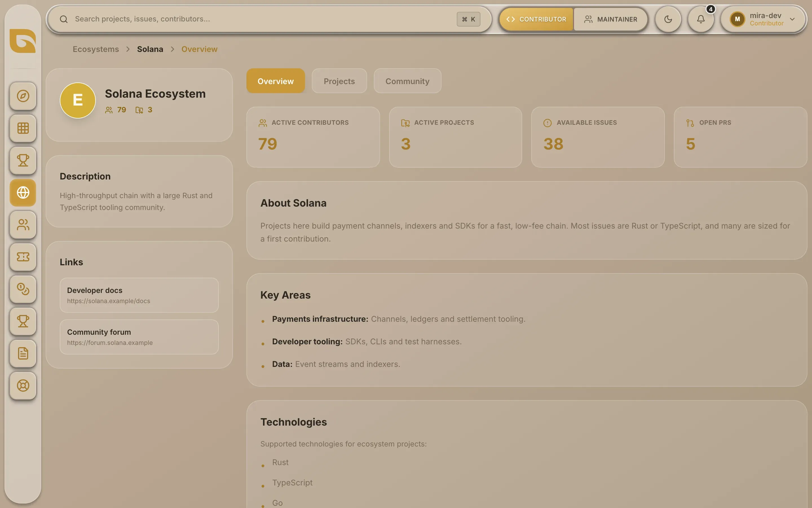Click 'Rust' in the Technologies list
Screen dimensions: 812x508
280,462
